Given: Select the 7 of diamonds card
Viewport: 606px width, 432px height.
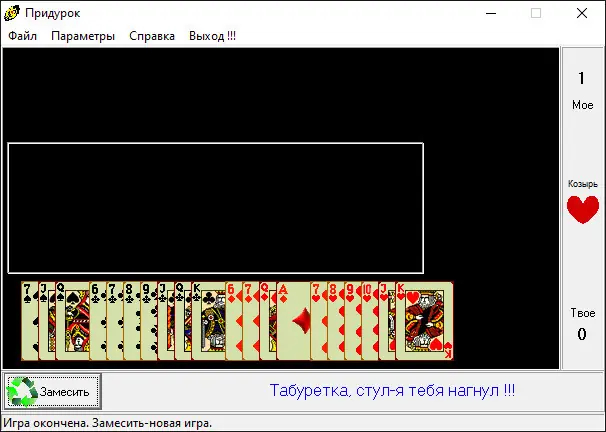Looking at the screenshot, I should pos(251,321).
